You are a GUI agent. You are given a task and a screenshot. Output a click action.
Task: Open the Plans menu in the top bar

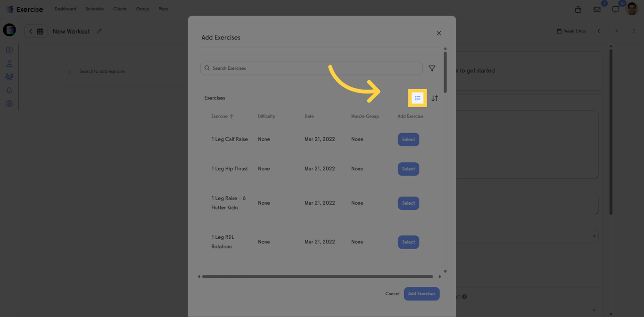click(163, 8)
